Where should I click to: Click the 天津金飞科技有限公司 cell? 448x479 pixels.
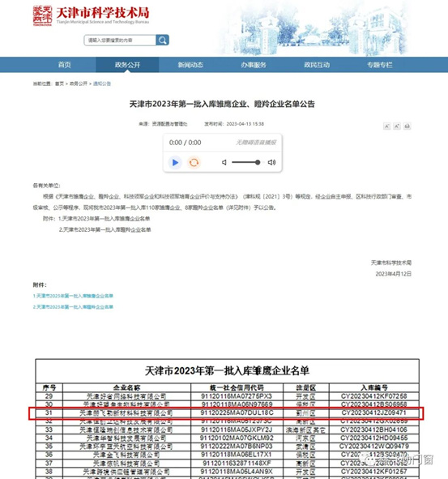coord(126,455)
